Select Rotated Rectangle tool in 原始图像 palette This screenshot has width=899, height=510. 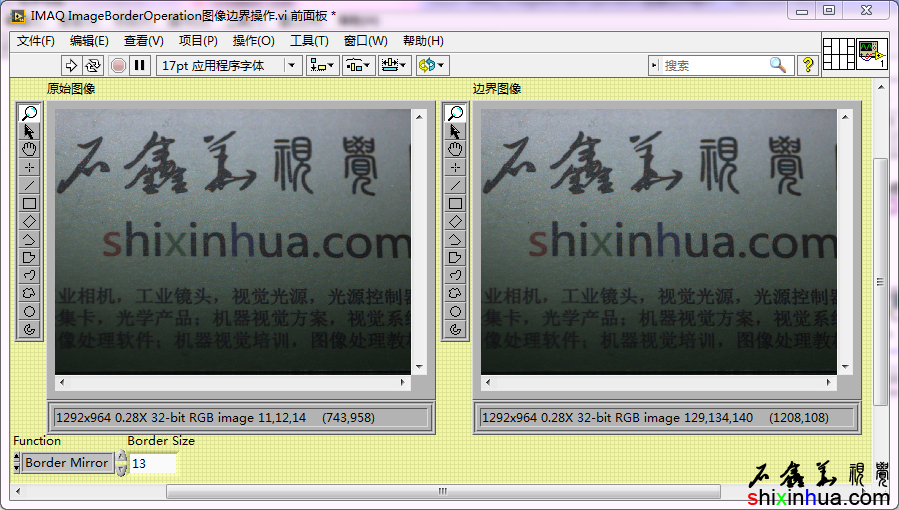[29, 221]
